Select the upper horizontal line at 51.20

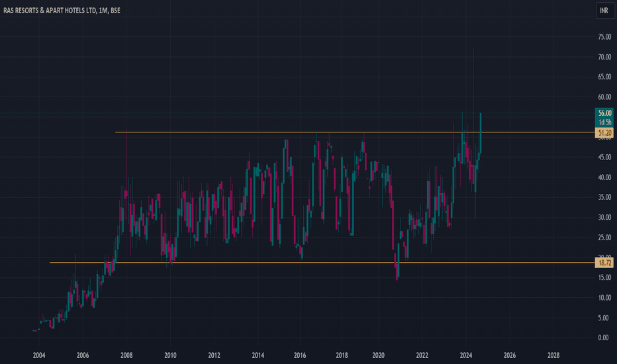pos(354,132)
